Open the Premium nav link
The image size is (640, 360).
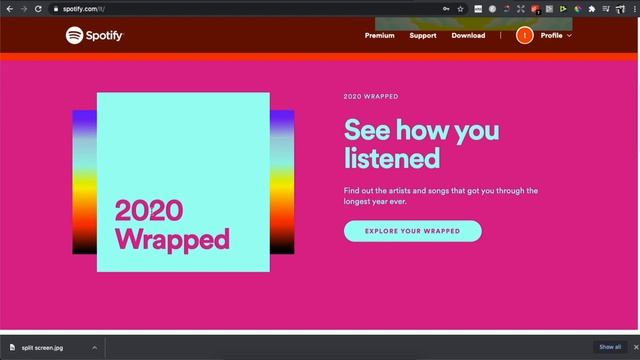pos(380,36)
